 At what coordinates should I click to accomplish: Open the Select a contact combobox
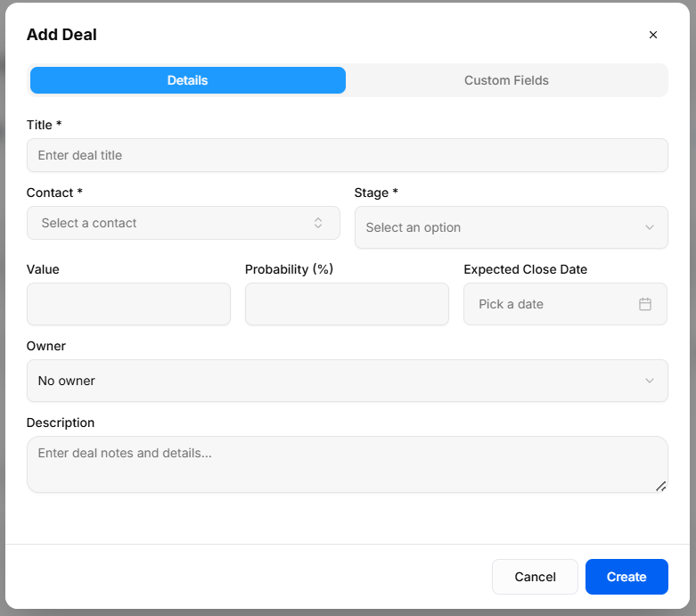tap(184, 223)
